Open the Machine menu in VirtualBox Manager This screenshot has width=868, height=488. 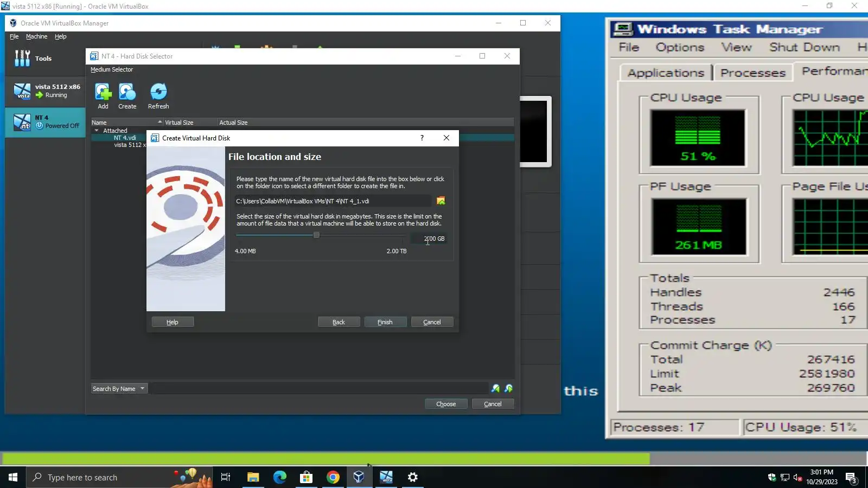[x=36, y=36]
